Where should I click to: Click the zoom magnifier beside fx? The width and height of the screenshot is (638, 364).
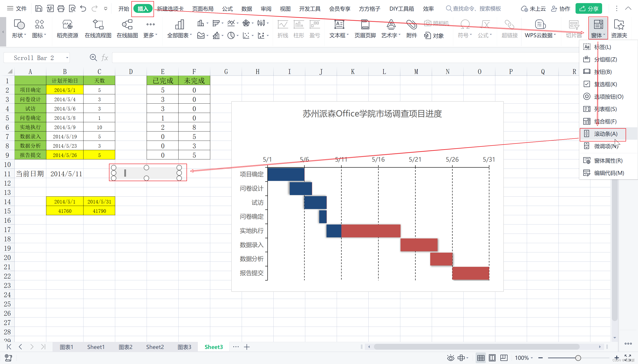(93, 58)
